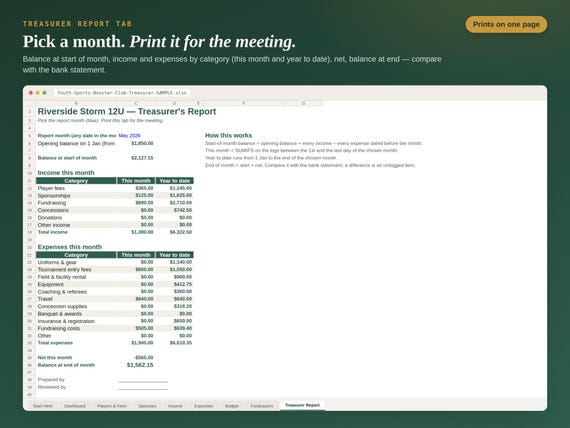Screen dimensions: 570x428
Task: Open the Start Here sheet tab
Action: [43, 406]
